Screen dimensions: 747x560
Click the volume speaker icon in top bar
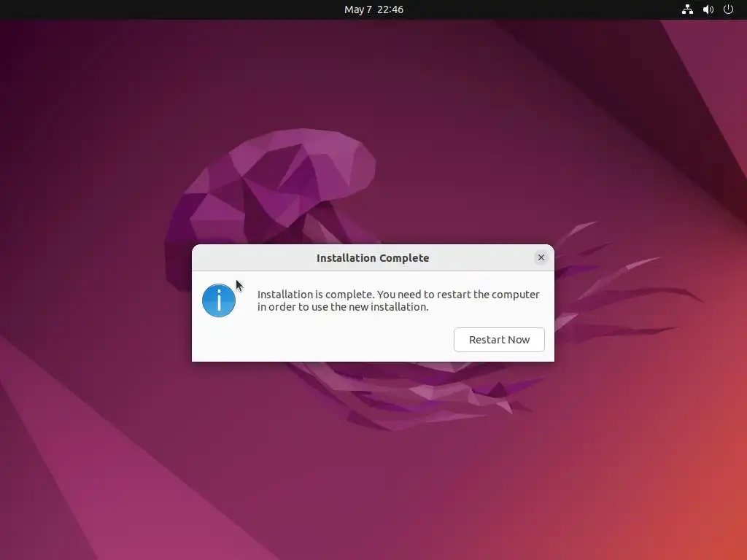pyautogui.click(x=708, y=9)
